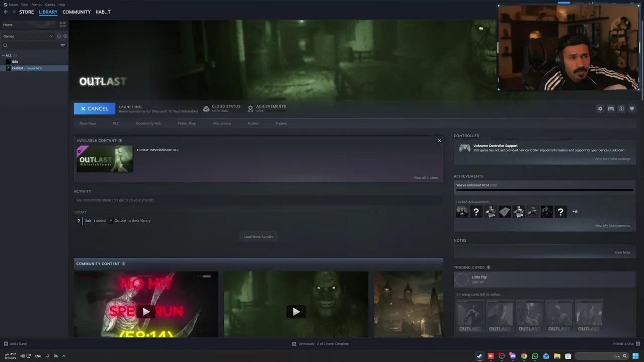Click help icon next to Trading Cards

click(x=489, y=267)
